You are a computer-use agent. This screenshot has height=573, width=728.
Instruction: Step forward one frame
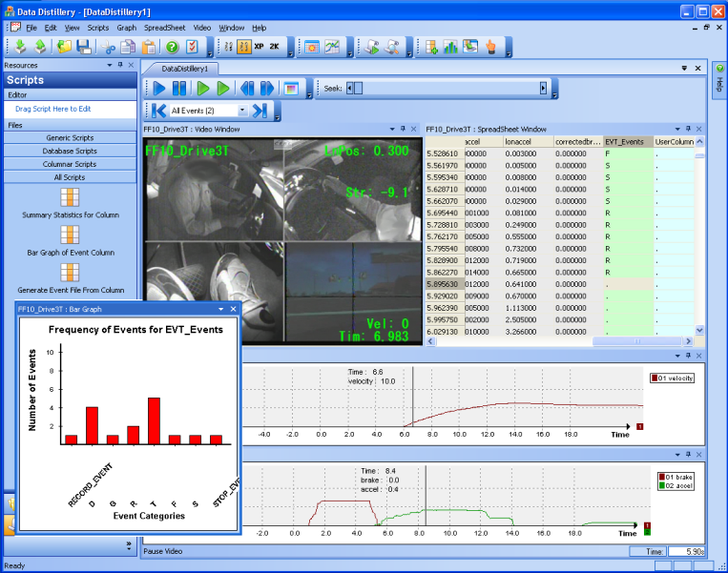click(267, 88)
